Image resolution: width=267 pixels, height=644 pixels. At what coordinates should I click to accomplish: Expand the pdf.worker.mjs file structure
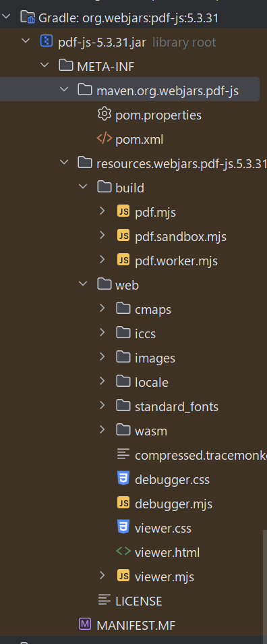pos(102,260)
